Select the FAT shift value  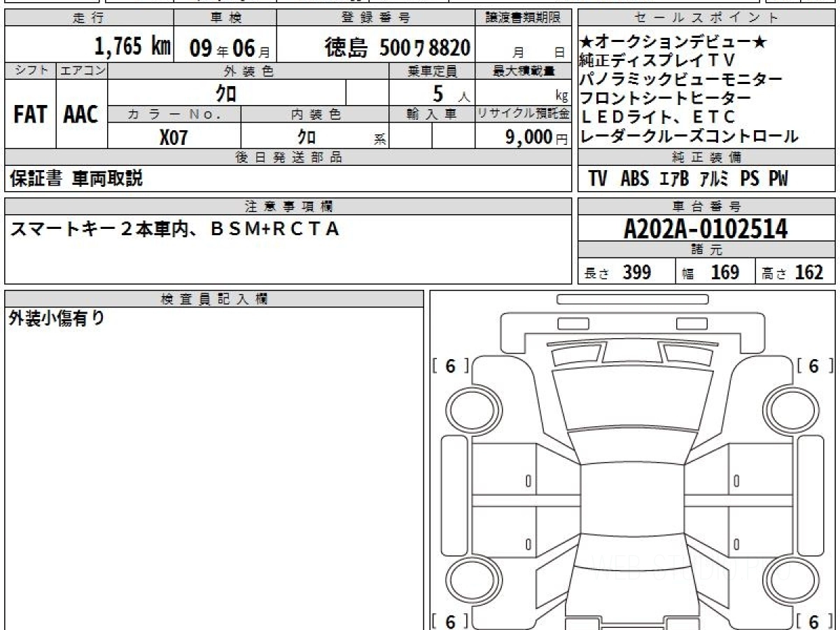tap(29, 115)
